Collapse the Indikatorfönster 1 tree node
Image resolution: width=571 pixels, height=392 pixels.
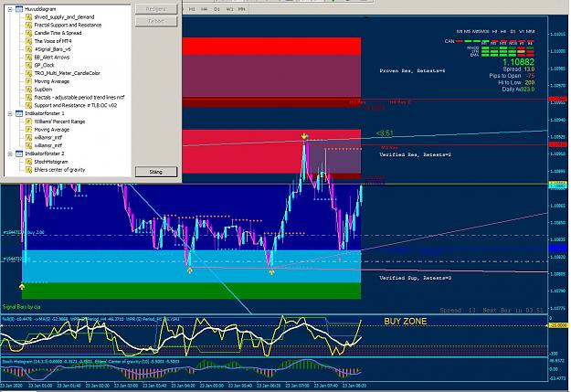(10, 113)
